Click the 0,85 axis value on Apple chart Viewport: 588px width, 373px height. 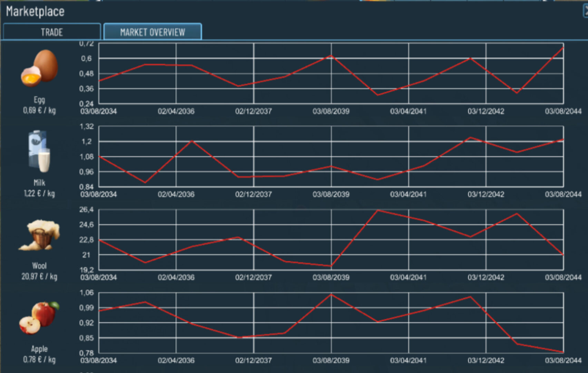(x=86, y=338)
